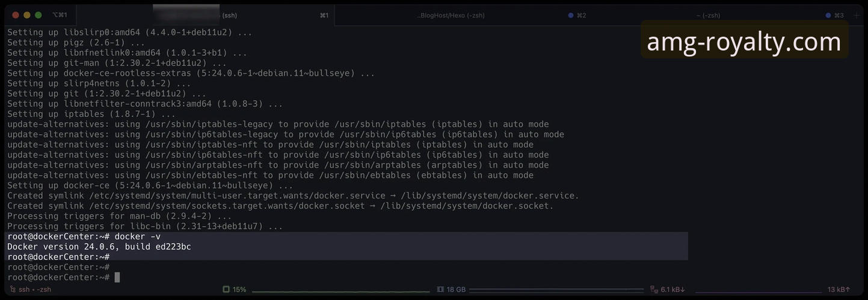Switch to the BlogHost/Hexo (-zsh) tab
The image size is (868, 300).
[x=451, y=15]
